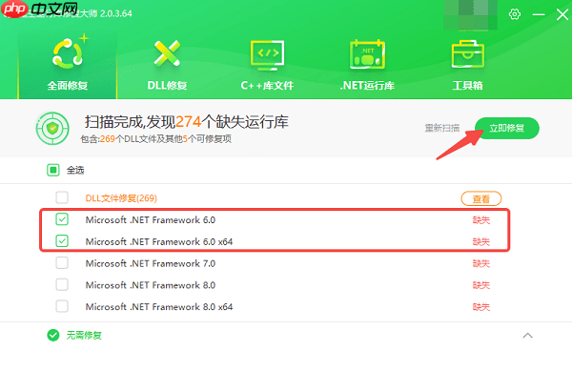Screen dimensions: 572x392
Task: Select Microsoft .NET Framework 6.0 x64 text
Action: pyautogui.click(x=159, y=241)
